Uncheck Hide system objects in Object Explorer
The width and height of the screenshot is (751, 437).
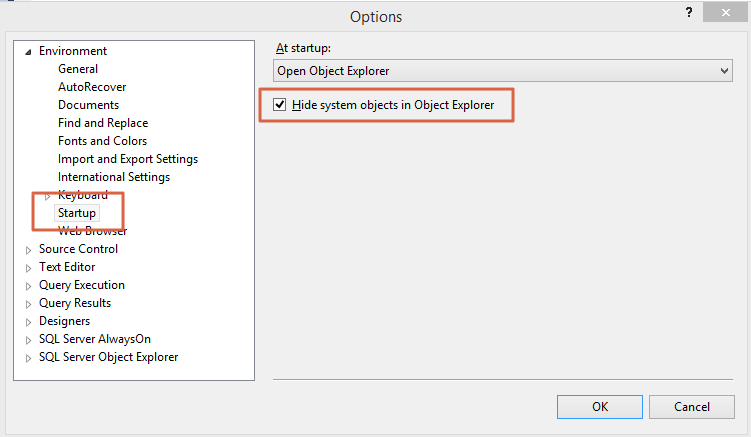click(280, 104)
